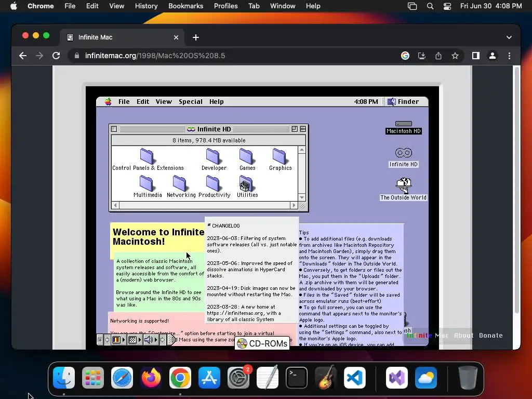Open the Trash in the Dock

(x=468, y=377)
